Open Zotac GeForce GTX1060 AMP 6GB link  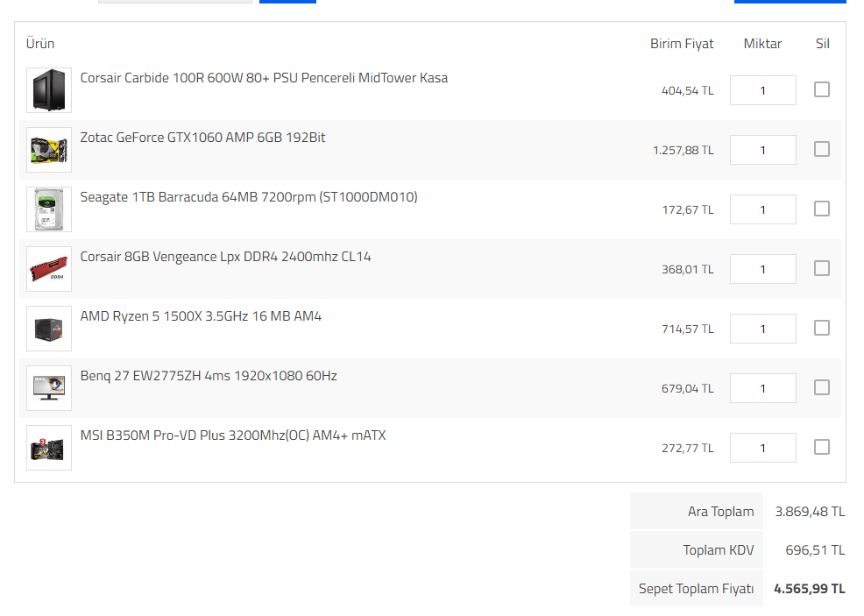[x=202, y=138]
